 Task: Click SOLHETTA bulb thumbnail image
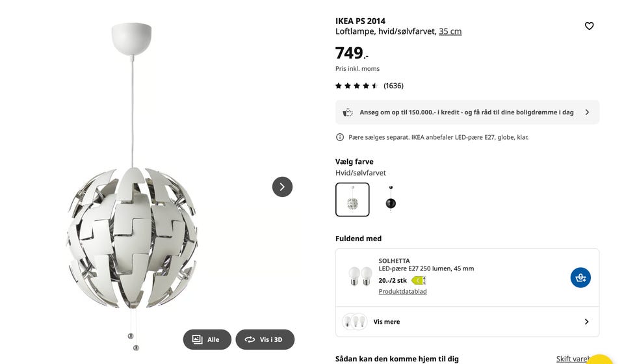360,276
